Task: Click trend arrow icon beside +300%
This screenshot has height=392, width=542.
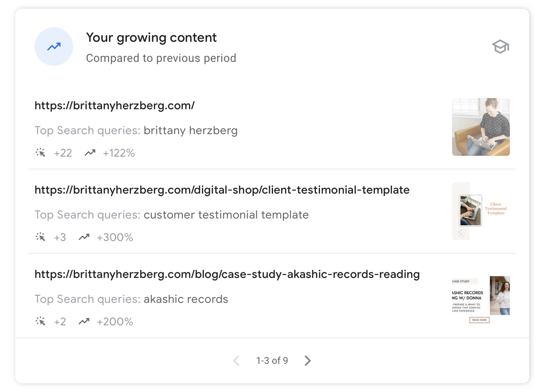Action: [x=84, y=237]
